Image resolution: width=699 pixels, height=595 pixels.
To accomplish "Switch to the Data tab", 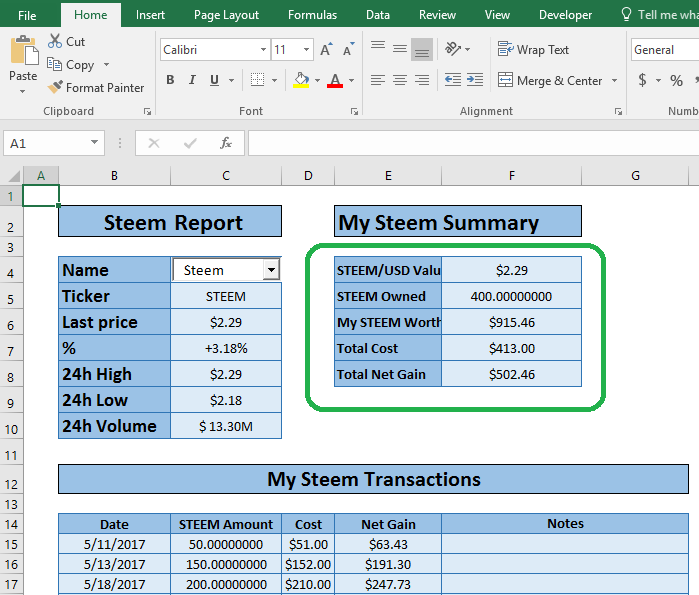I will tap(378, 15).
